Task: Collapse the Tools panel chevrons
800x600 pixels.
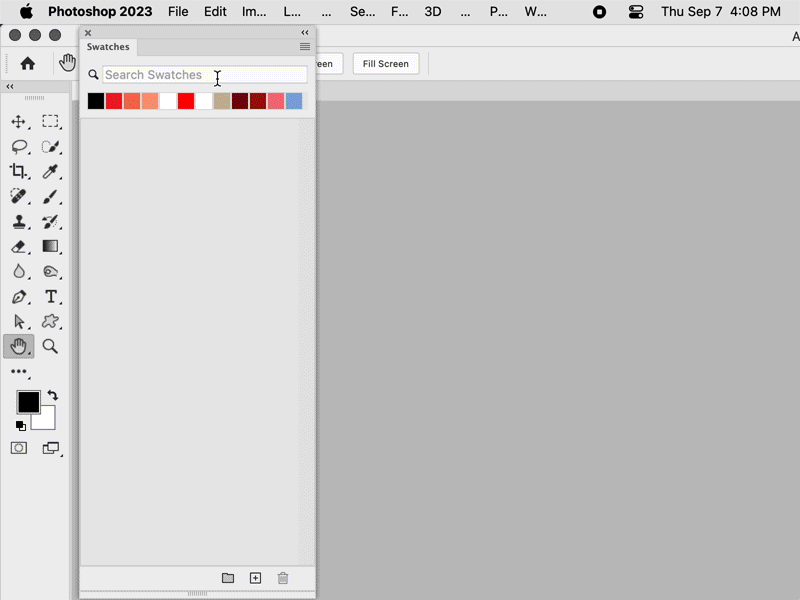Action: tap(10, 86)
